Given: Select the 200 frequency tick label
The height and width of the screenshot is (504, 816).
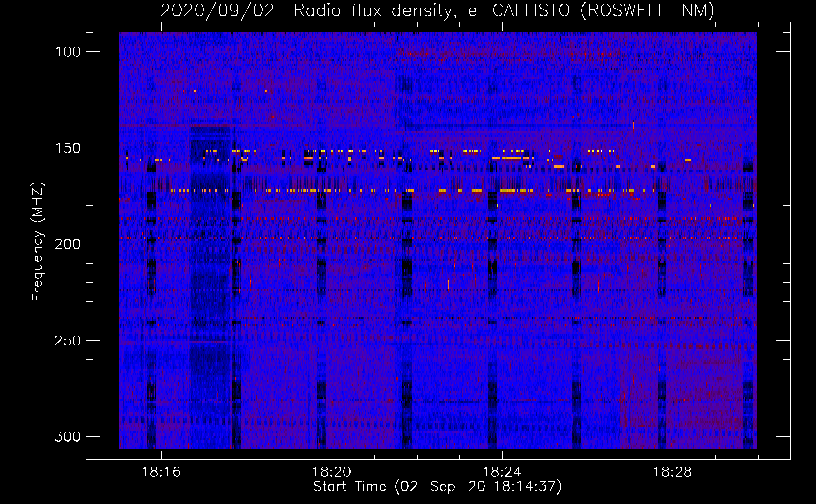Looking at the screenshot, I should pyautogui.click(x=68, y=244).
